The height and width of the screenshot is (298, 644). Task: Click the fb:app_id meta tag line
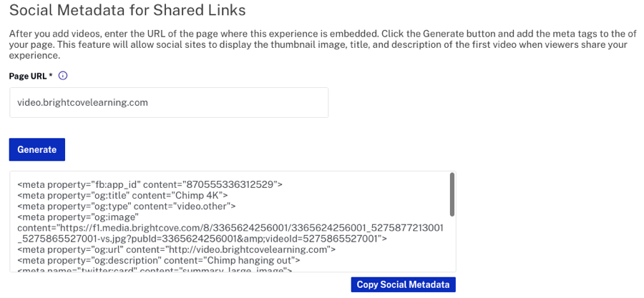[150, 184]
